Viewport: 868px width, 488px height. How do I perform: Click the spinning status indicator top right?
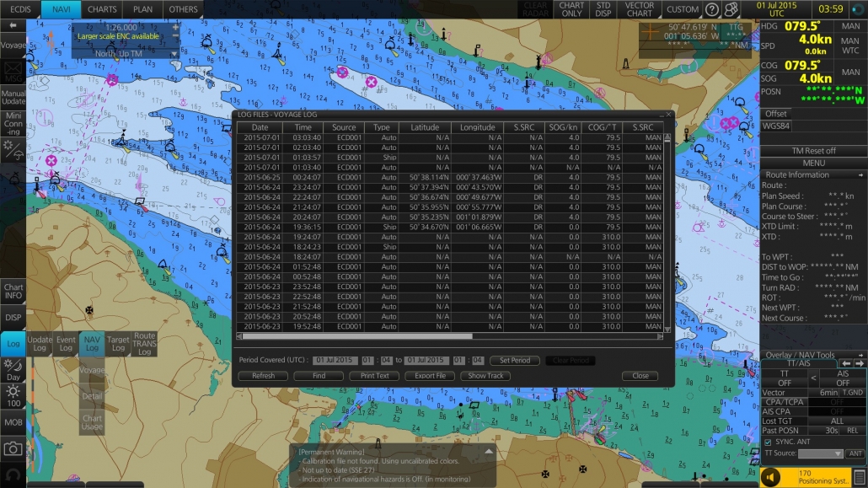tap(857, 9)
